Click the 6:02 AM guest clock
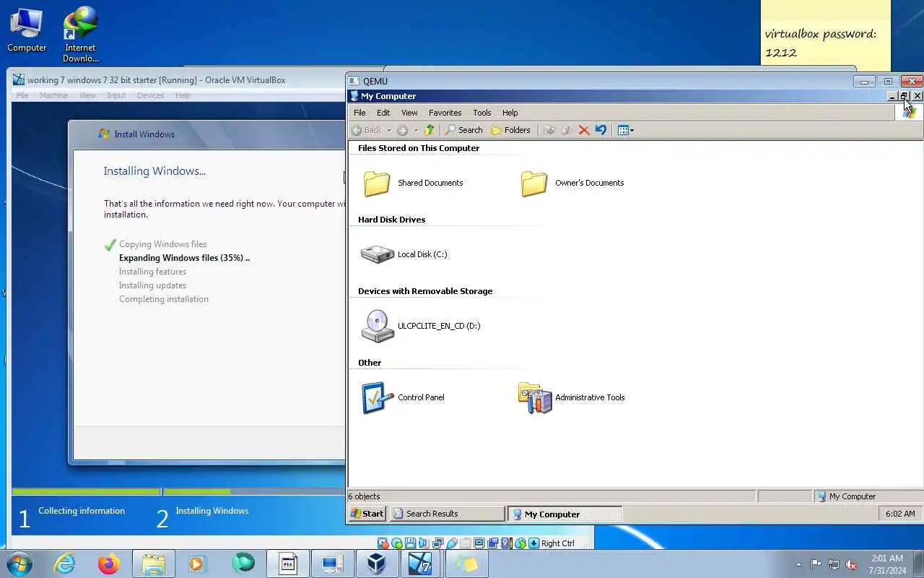Image resolution: width=924 pixels, height=578 pixels. point(900,514)
